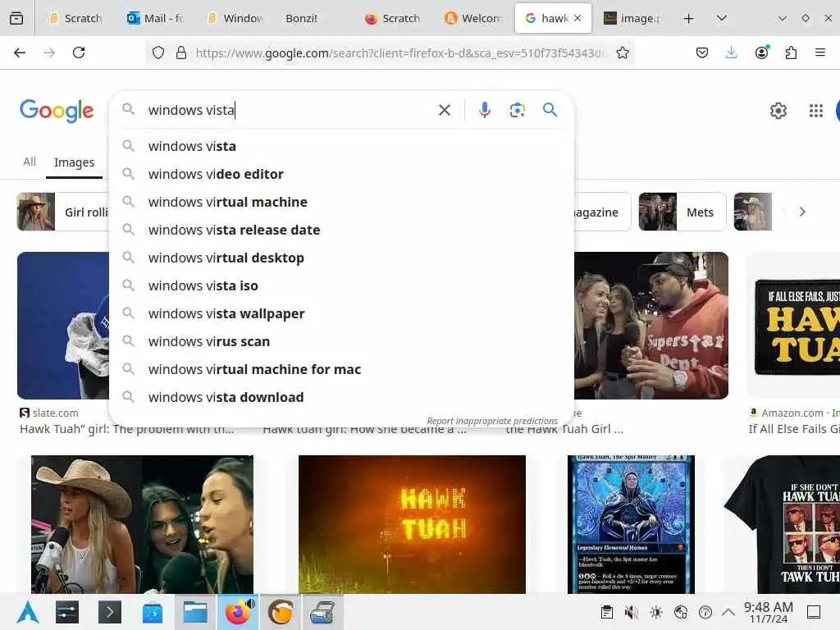Screen dimensions: 840x630
Task: Click the Mets related search chip
Action: pos(682,212)
